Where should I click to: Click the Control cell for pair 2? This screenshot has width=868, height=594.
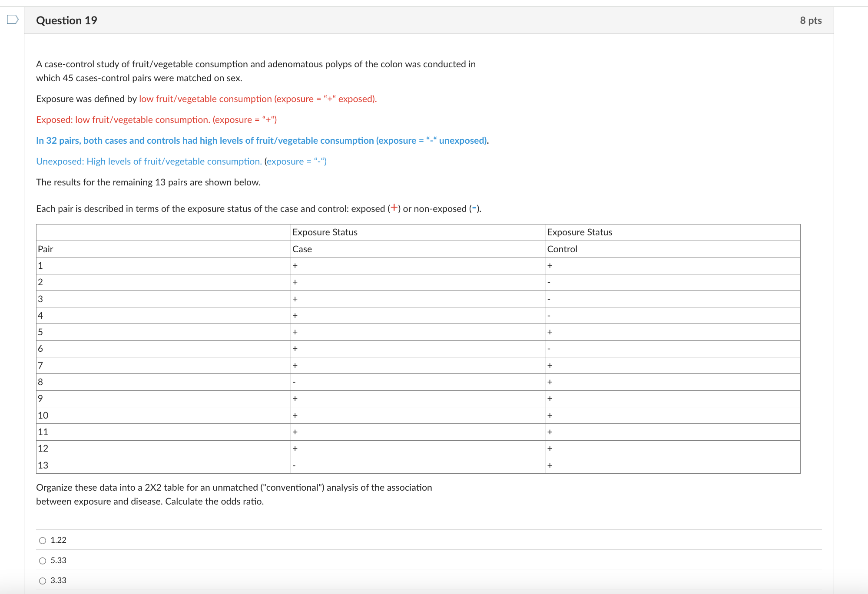click(549, 282)
